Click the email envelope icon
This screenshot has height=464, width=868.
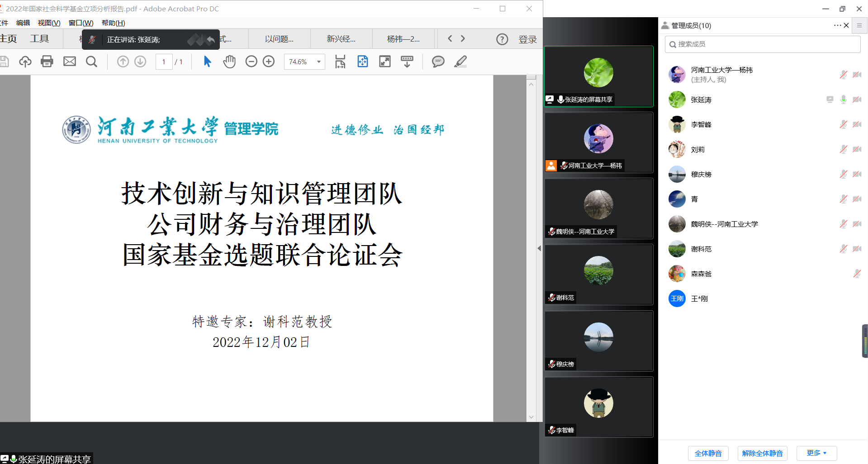click(x=70, y=62)
